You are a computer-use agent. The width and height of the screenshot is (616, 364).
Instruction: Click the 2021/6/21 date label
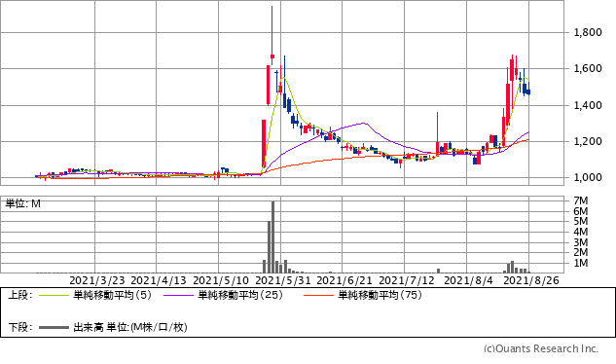[x=344, y=280]
